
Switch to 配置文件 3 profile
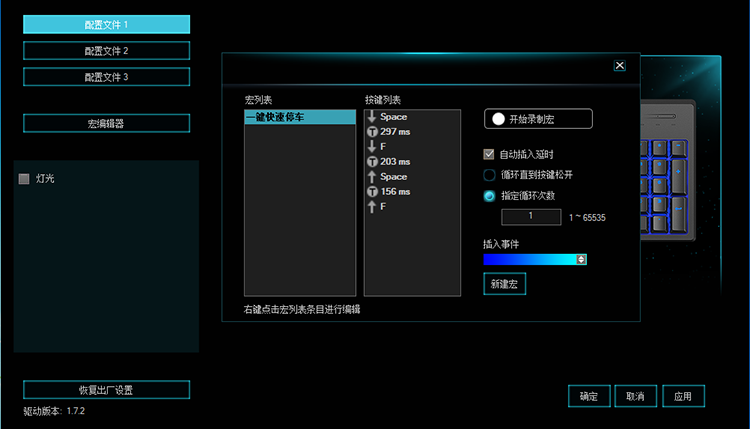coord(106,77)
